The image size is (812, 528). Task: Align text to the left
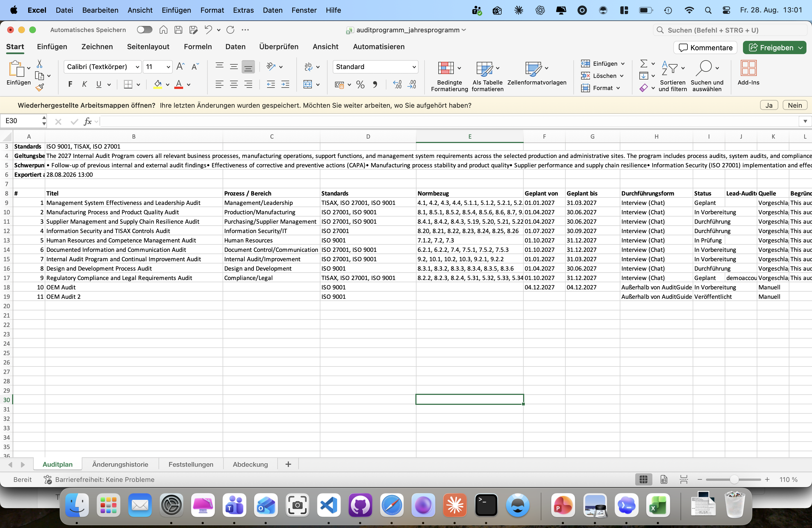[219, 84]
